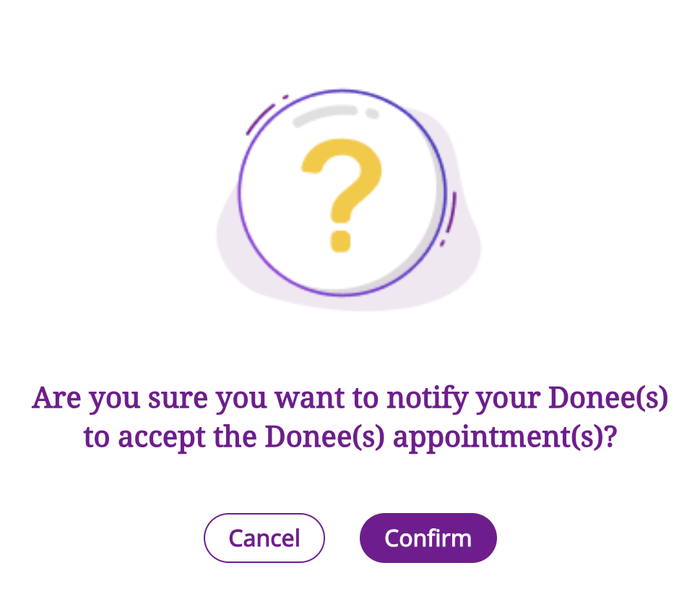Image resolution: width=700 pixels, height=594 pixels.
Task: Click the small grey dot beside the highlight streak
Action: pos(372,113)
